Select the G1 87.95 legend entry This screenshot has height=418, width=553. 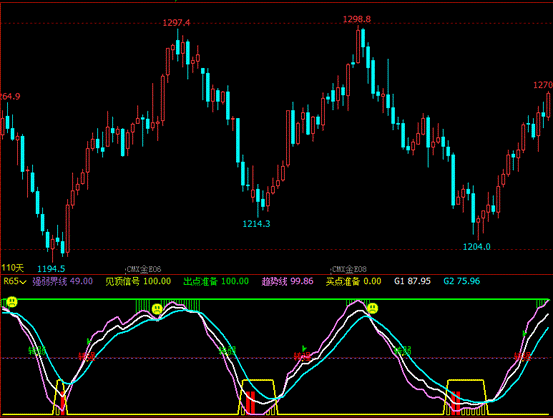pos(412,281)
